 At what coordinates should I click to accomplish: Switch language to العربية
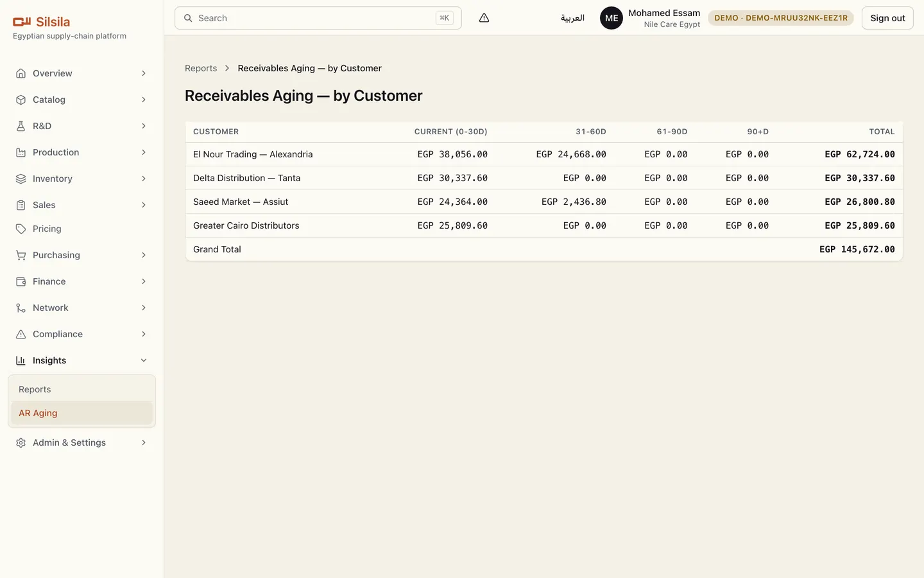point(572,18)
